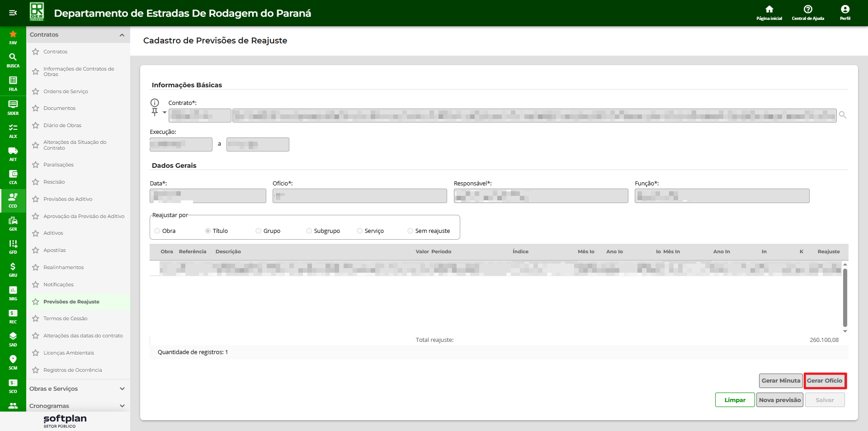Image resolution: width=868 pixels, height=431 pixels.
Task: Click the Gerar Ofício button
Action: [825, 381]
